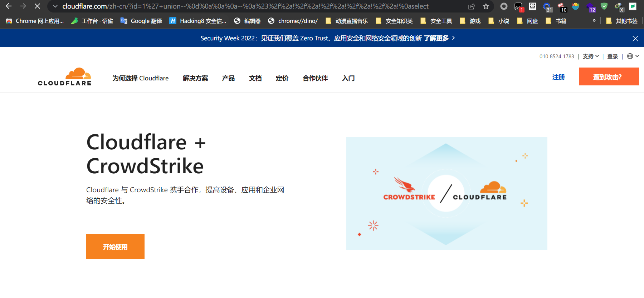Click the Cloudflare + CrowdStrike heading
The height and width of the screenshot is (298, 644).
tap(146, 154)
